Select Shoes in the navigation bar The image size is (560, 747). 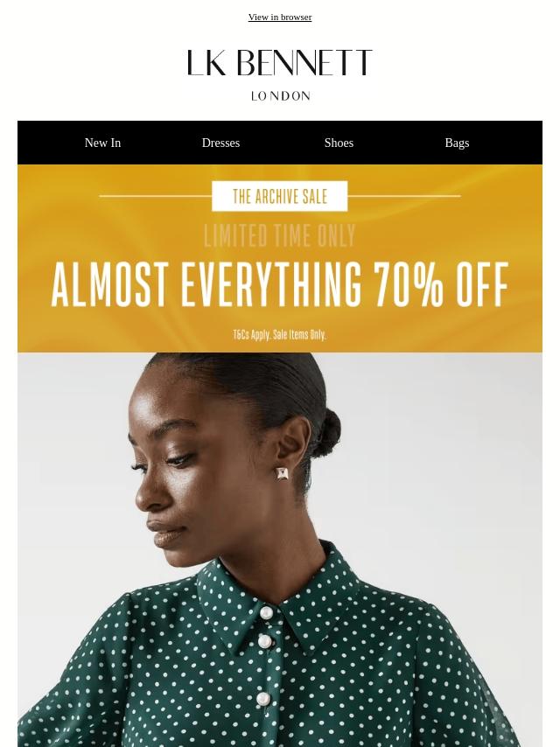(339, 143)
